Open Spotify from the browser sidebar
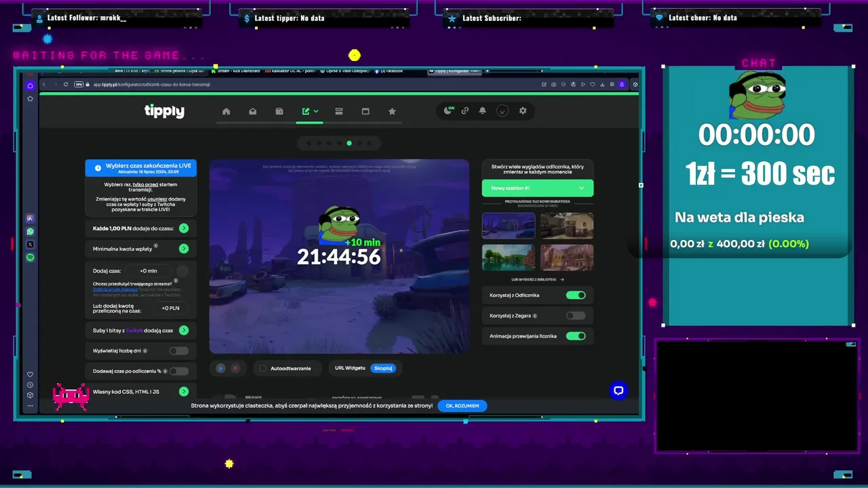 point(30,258)
